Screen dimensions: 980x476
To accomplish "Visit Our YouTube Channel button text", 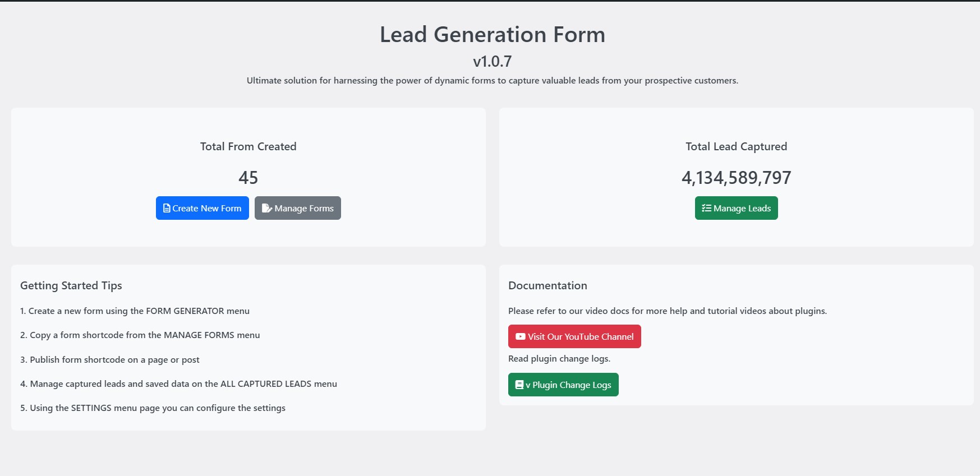I will [x=581, y=337].
